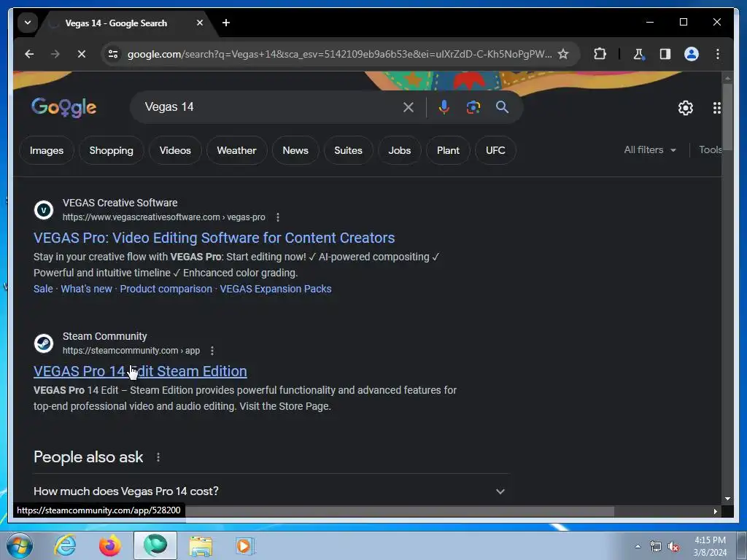Submit search with magnifier icon
Viewport: 747px width, 560px height.
[x=502, y=107]
